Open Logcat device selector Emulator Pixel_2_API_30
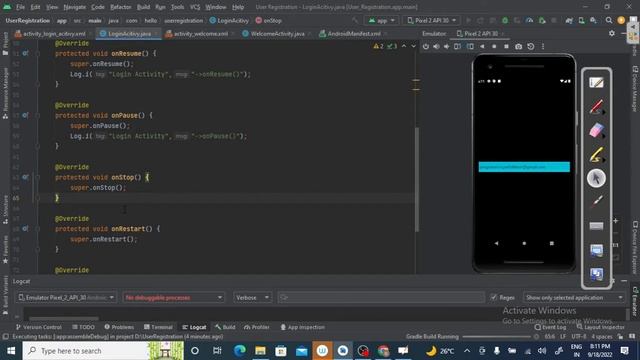The width and height of the screenshot is (640, 360). [66, 298]
